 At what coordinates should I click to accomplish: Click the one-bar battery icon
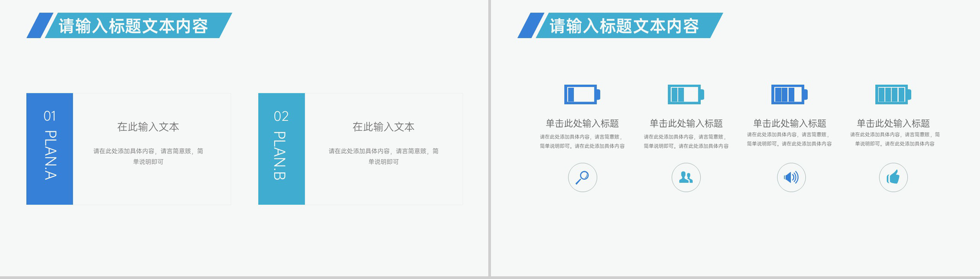[582, 94]
